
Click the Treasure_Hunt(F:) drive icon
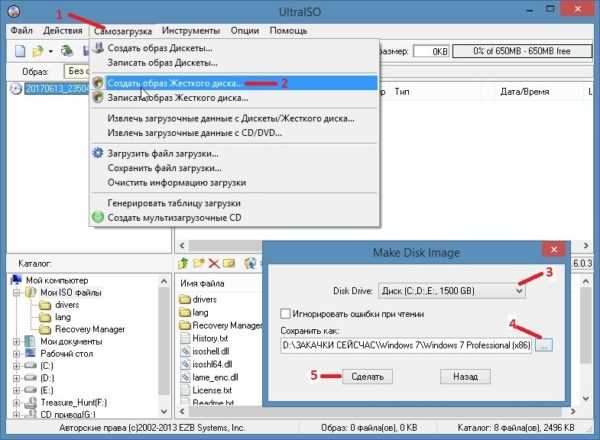tap(30, 403)
